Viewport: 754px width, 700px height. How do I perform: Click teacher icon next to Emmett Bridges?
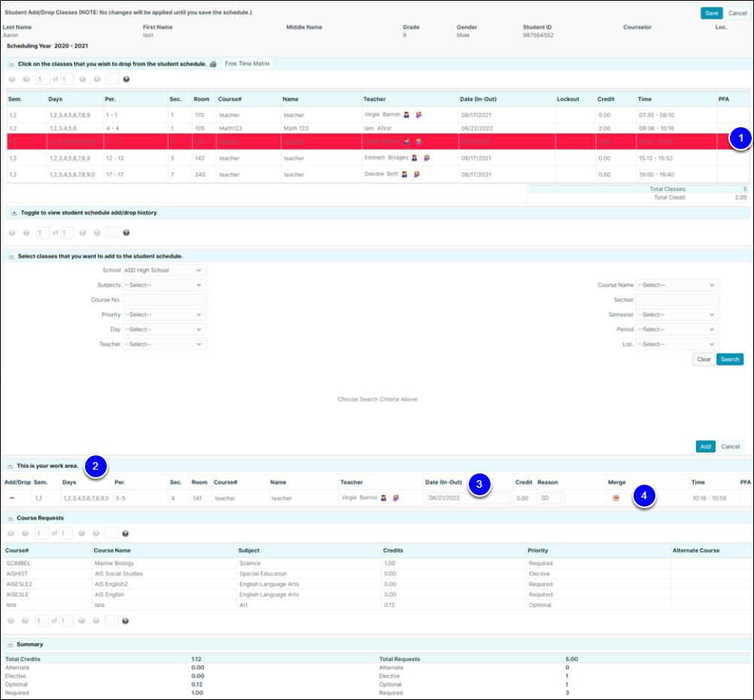pos(414,158)
